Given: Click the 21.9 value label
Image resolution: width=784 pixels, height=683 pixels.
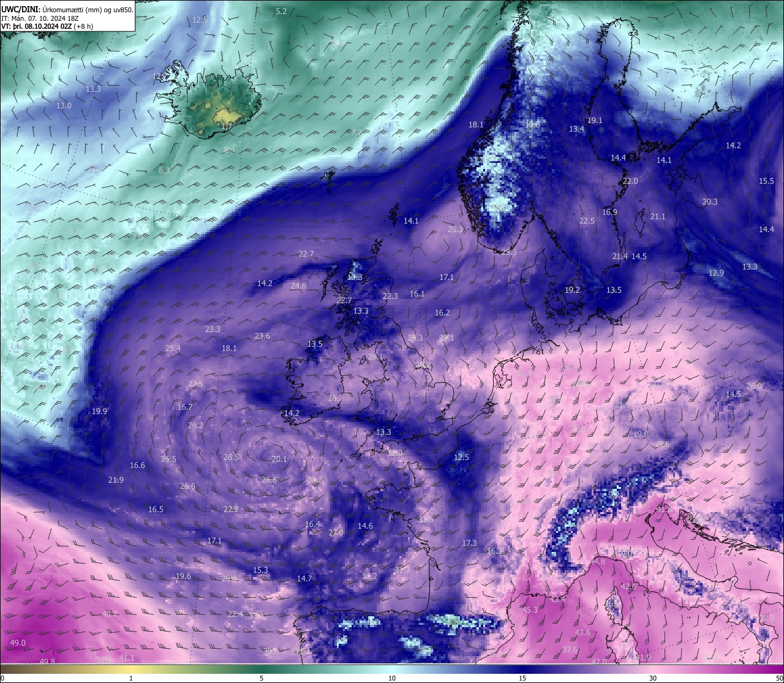Looking at the screenshot, I should pyautogui.click(x=116, y=480).
